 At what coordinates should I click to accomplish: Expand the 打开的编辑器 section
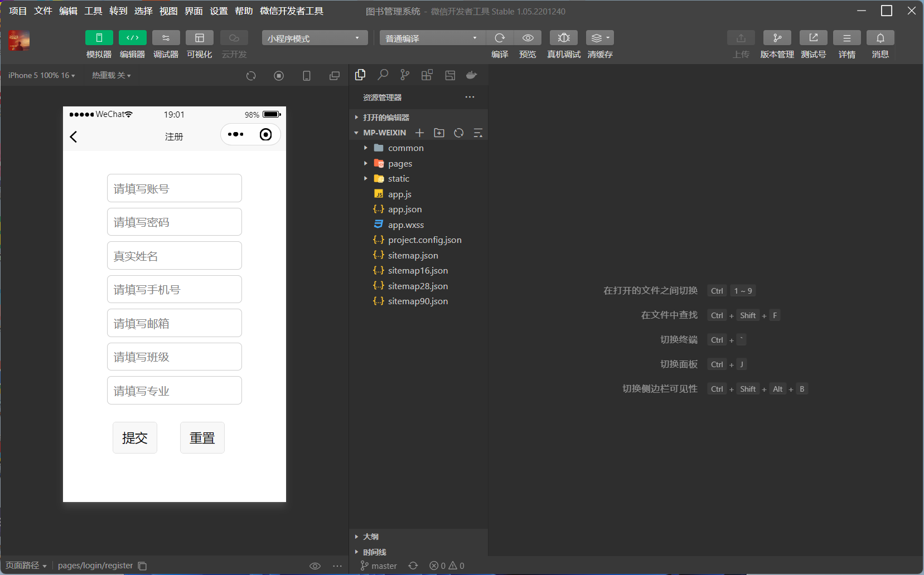[418, 117]
